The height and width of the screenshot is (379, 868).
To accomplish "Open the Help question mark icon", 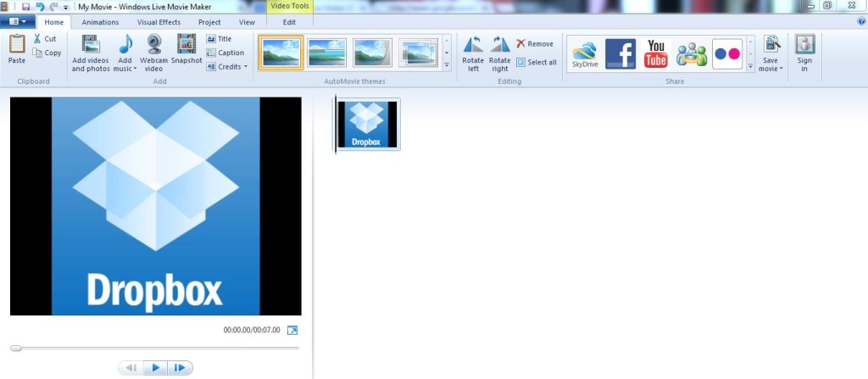I will coord(861,20).
